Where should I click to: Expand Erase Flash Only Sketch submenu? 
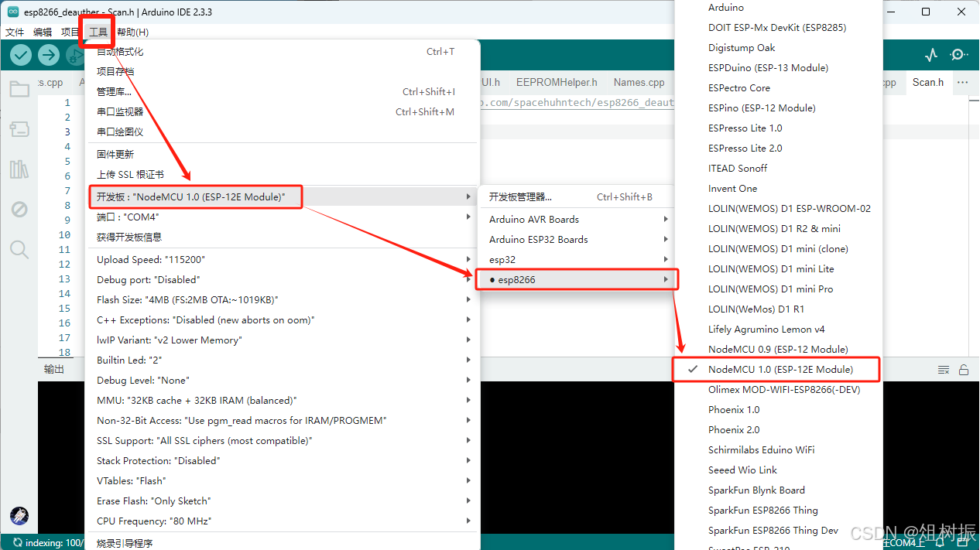click(283, 500)
